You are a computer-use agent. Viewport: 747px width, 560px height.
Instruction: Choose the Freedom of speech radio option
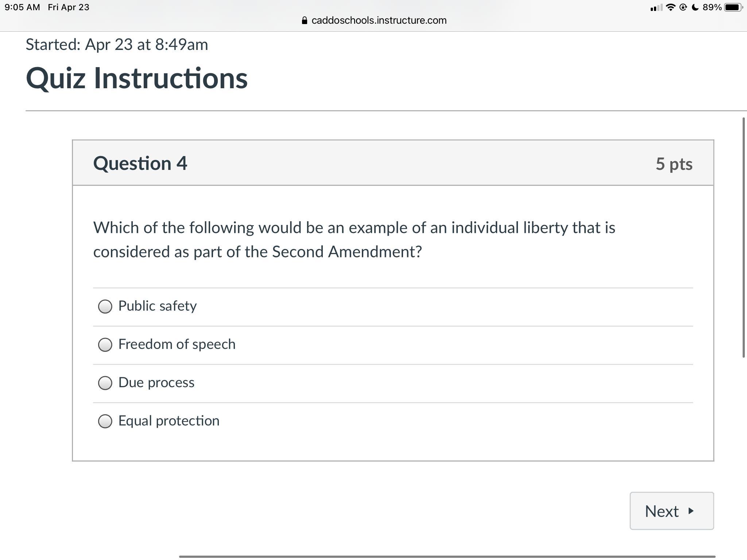tap(105, 345)
